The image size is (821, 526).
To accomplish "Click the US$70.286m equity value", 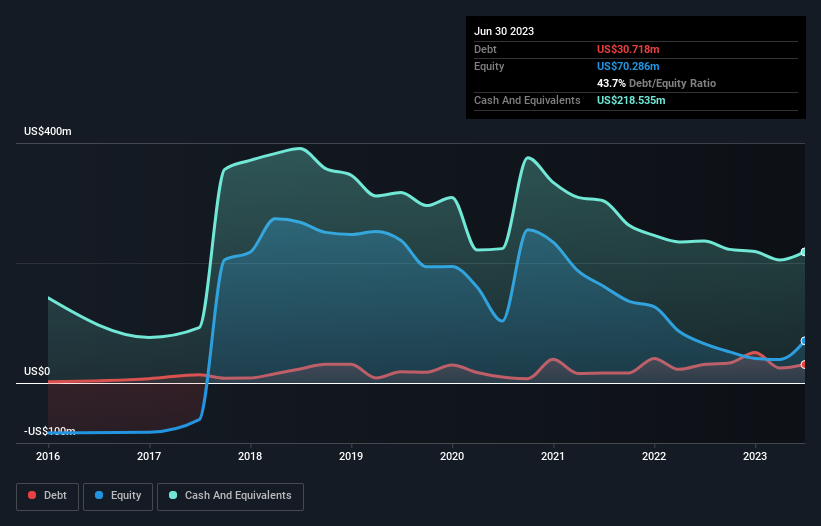I will click(x=628, y=66).
